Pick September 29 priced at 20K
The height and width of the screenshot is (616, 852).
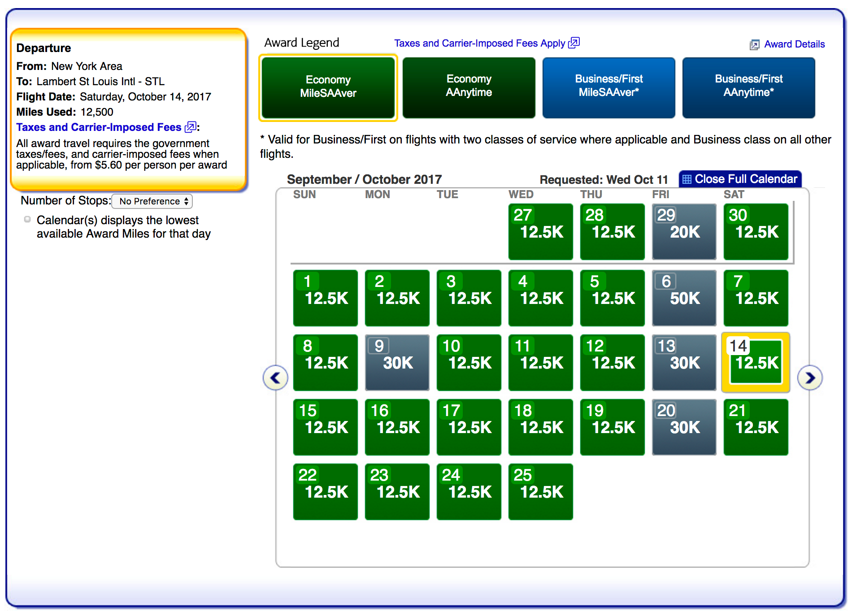[684, 232]
